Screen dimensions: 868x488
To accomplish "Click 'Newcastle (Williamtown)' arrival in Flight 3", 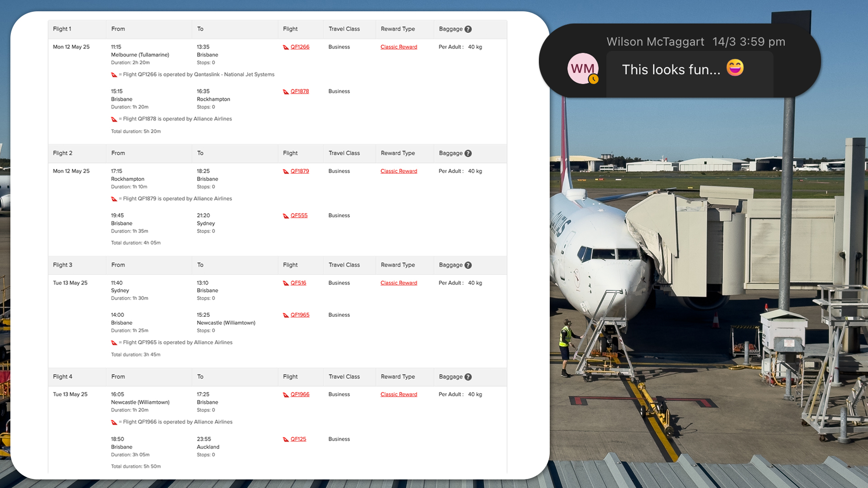I will pyautogui.click(x=226, y=323).
